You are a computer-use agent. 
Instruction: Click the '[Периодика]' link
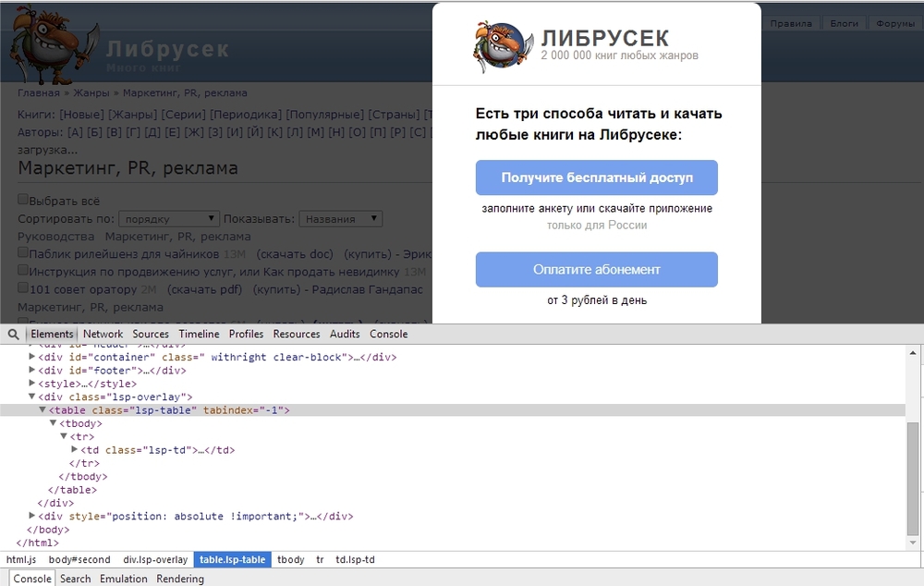click(x=248, y=115)
